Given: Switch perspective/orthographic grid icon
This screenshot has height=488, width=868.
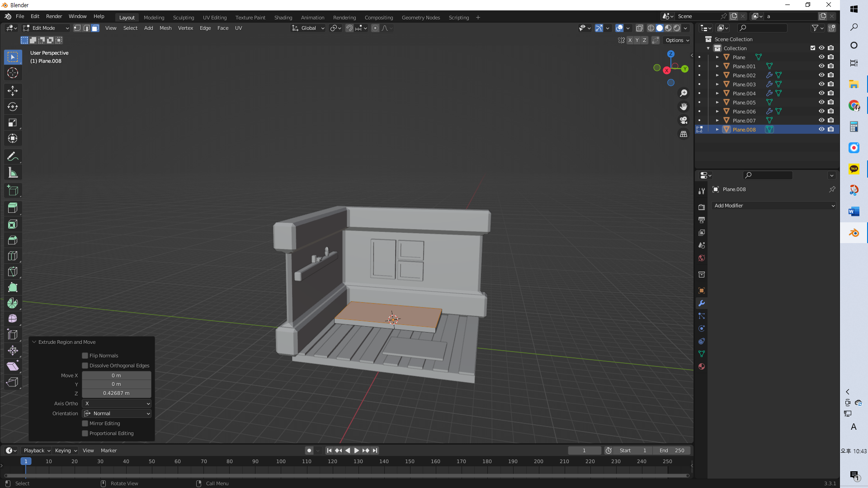Looking at the screenshot, I should tap(684, 134).
